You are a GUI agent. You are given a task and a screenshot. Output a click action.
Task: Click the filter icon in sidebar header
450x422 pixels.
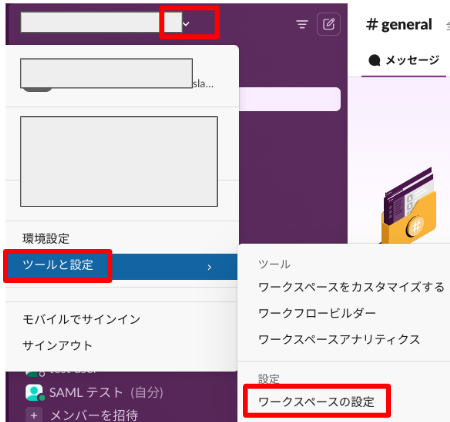(302, 24)
